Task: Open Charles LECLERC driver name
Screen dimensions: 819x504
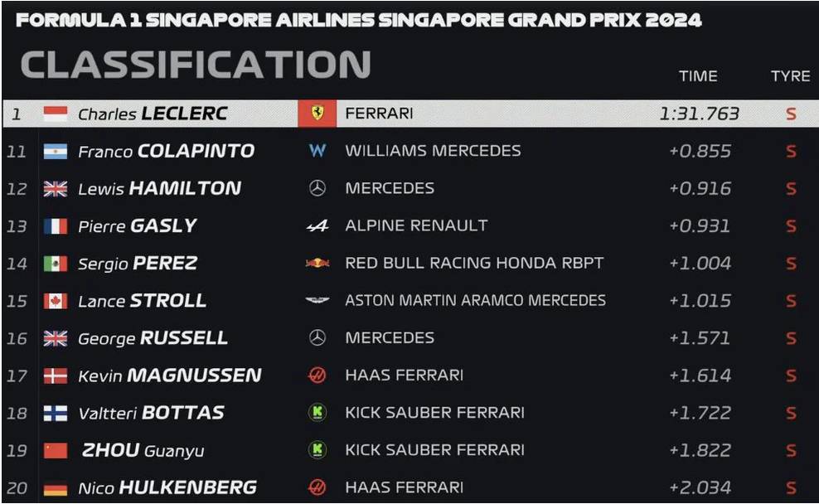Action: pyautogui.click(x=153, y=114)
